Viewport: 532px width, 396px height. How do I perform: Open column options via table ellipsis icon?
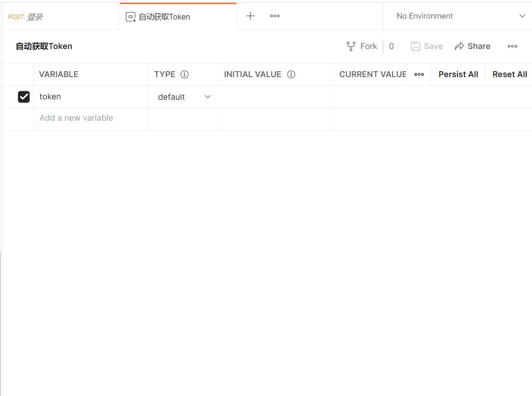tap(418, 74)
